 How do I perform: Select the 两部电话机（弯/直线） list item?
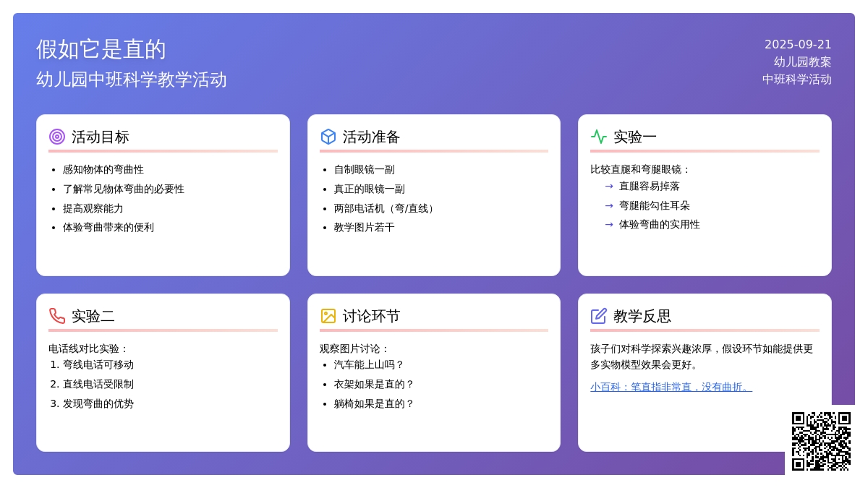point(386,208)
